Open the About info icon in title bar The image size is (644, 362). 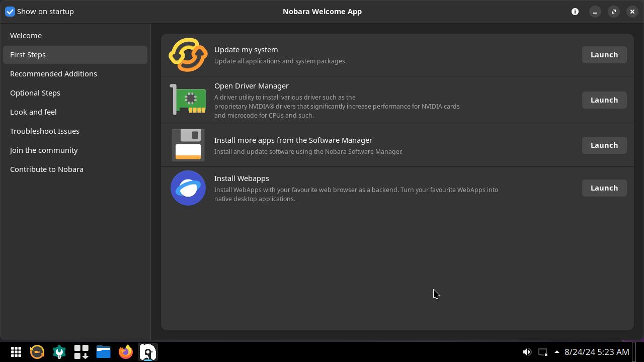coord(575,12)
